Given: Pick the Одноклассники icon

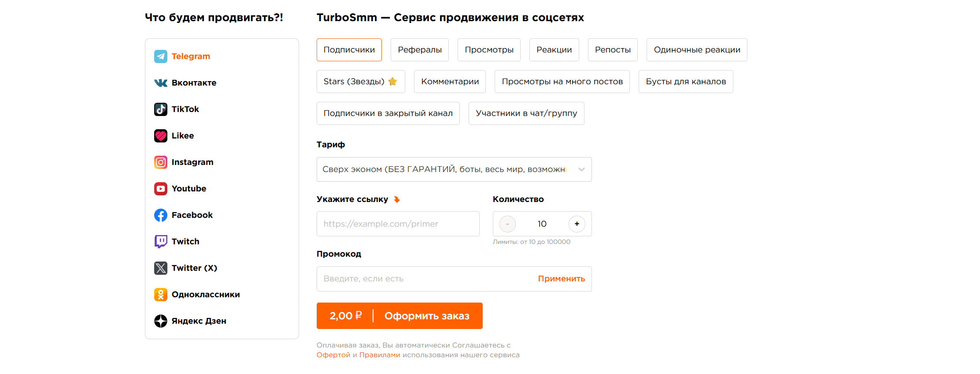Looking at the screenshot, I should 161,295.
